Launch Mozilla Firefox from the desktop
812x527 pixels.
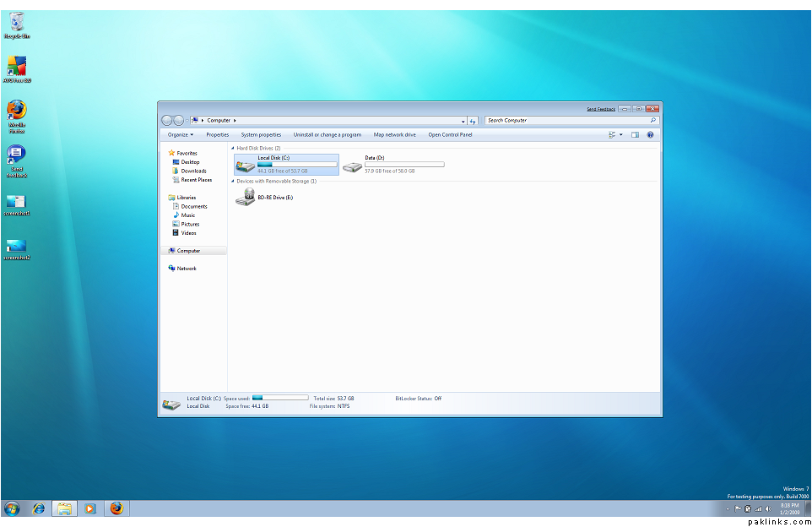click(x=16, y=111)
